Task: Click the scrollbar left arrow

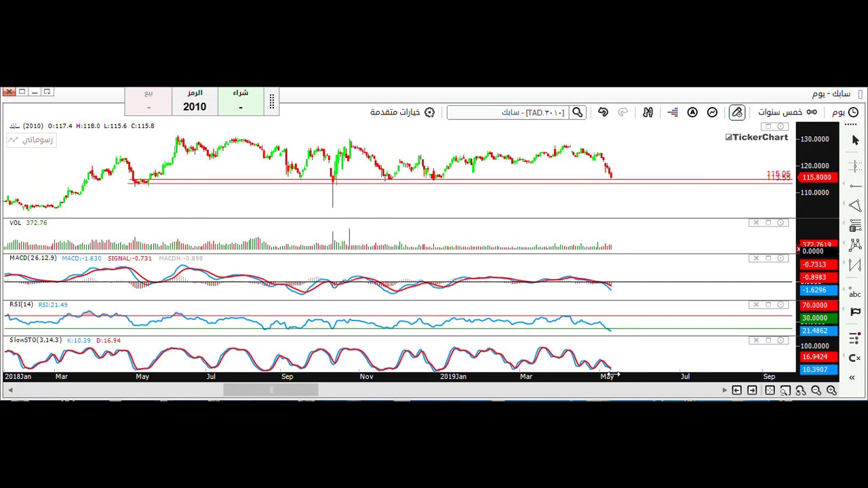Action: point(10,390)
